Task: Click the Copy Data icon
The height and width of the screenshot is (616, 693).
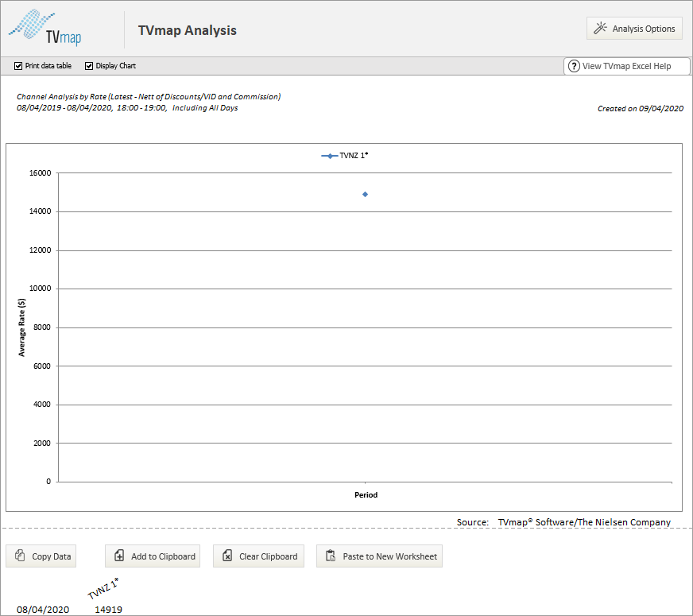Action: [20, 556]
